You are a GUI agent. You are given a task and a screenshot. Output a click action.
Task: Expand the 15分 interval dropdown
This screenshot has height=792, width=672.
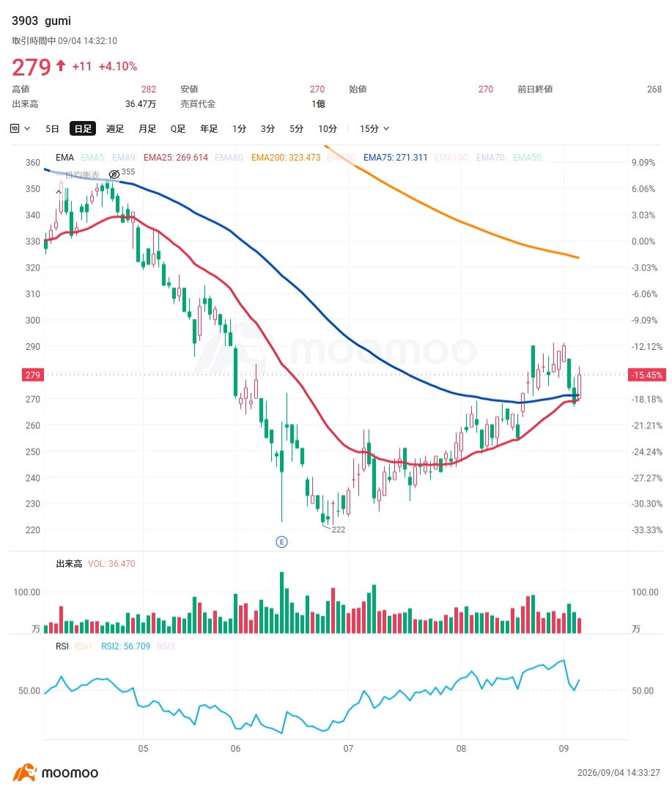click(x=374, y=129)
